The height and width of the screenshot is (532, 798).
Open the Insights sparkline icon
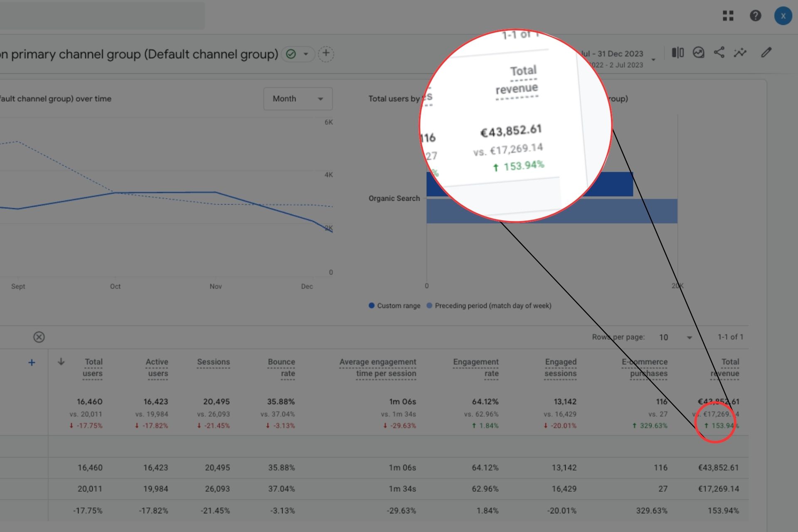(740, 52)
